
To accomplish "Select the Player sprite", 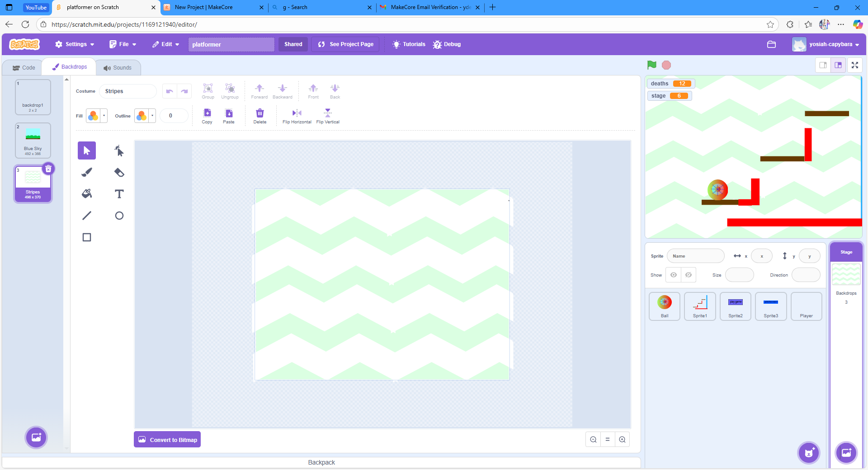I will (x=807, y=306).
